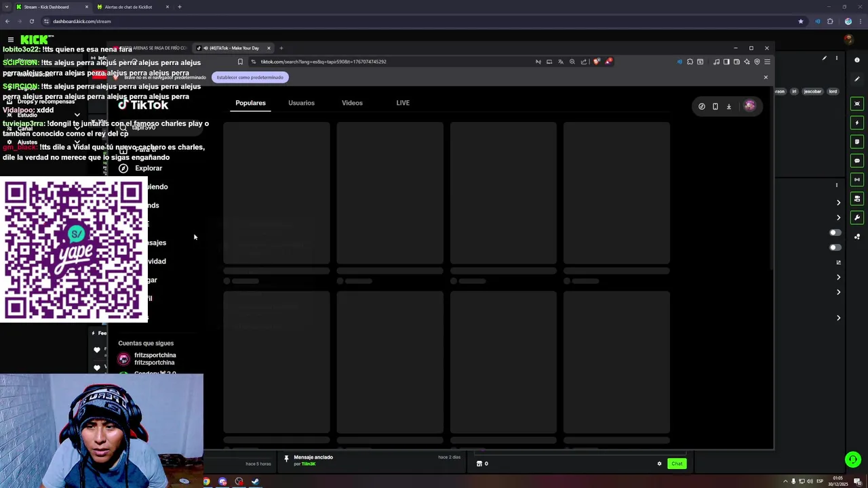The height and width of the screenshot is (488, 868).
Task: Click the chart icon in Kick panel
Action: (838, 262)
